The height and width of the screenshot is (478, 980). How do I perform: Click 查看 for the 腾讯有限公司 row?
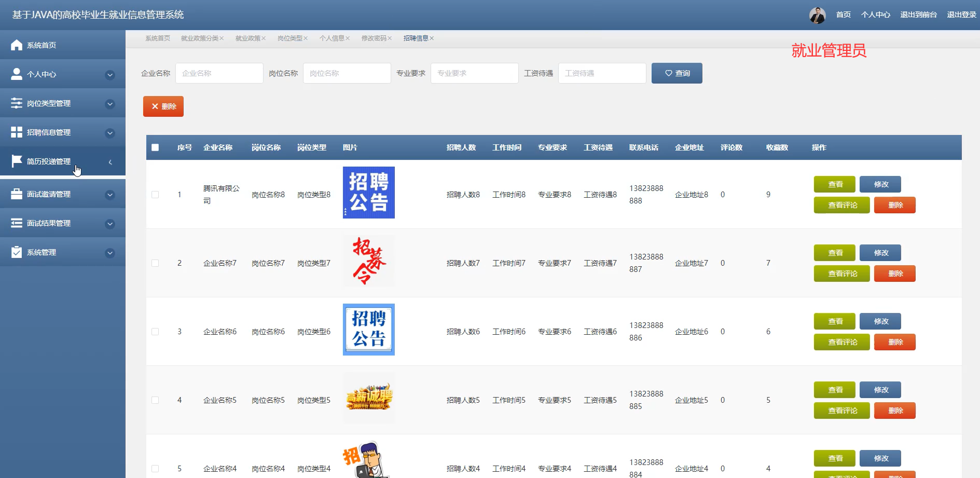click(x=835, y=184)
